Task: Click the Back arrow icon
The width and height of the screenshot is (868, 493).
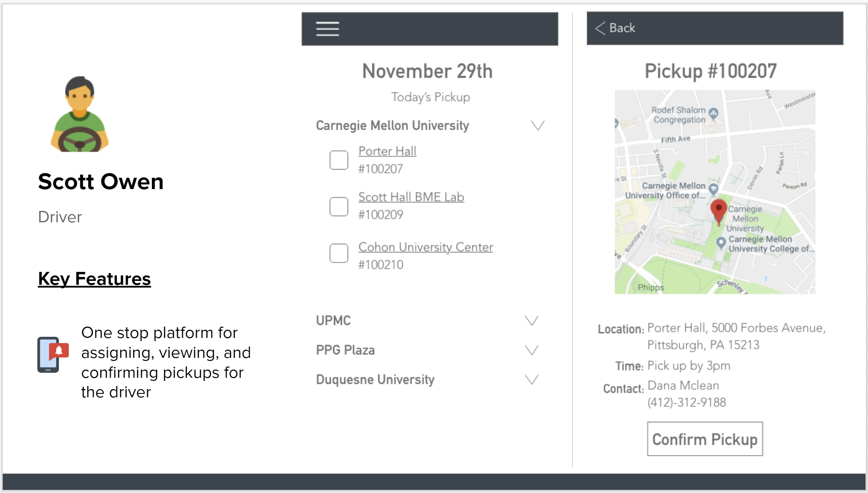Action: pos(600,28)
